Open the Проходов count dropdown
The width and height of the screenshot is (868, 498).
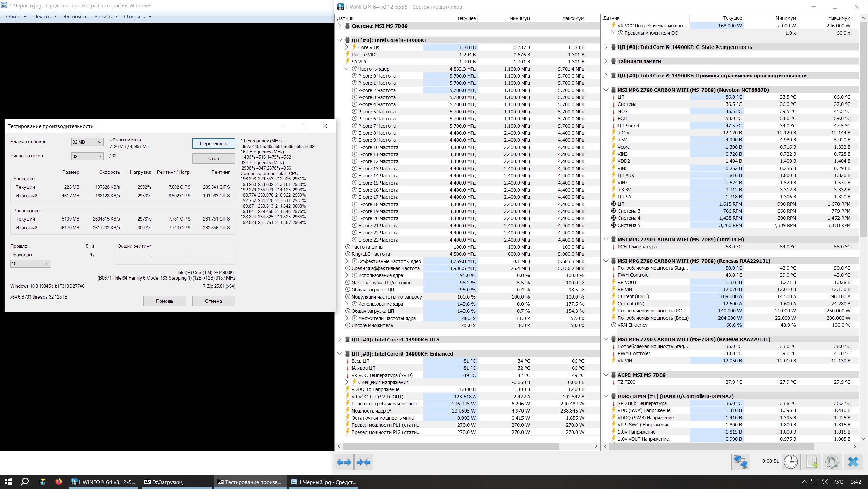(30, 264)
